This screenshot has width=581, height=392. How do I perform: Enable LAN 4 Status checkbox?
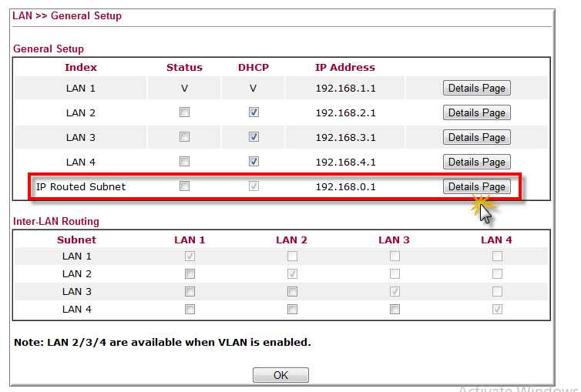pos(184,162)
